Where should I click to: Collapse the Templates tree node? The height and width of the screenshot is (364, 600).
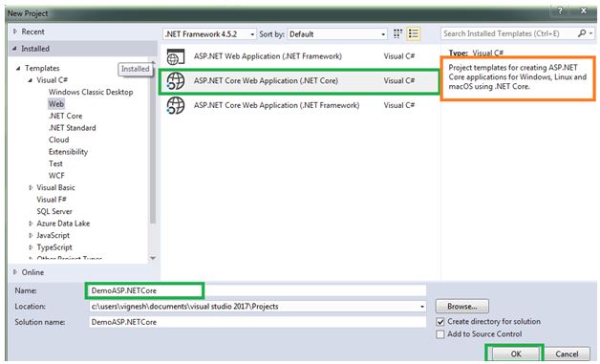pyautogui.click(x=18, y=68)
